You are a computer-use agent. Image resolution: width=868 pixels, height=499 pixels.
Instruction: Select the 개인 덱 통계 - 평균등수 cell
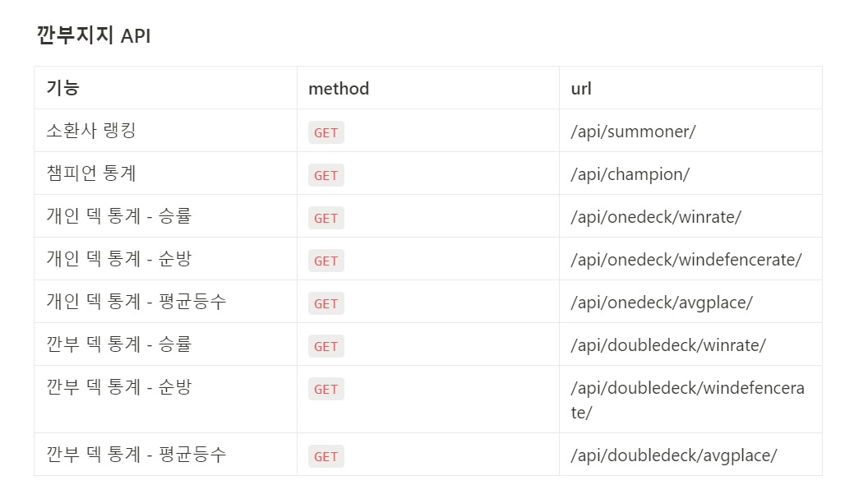click(136, 302)
